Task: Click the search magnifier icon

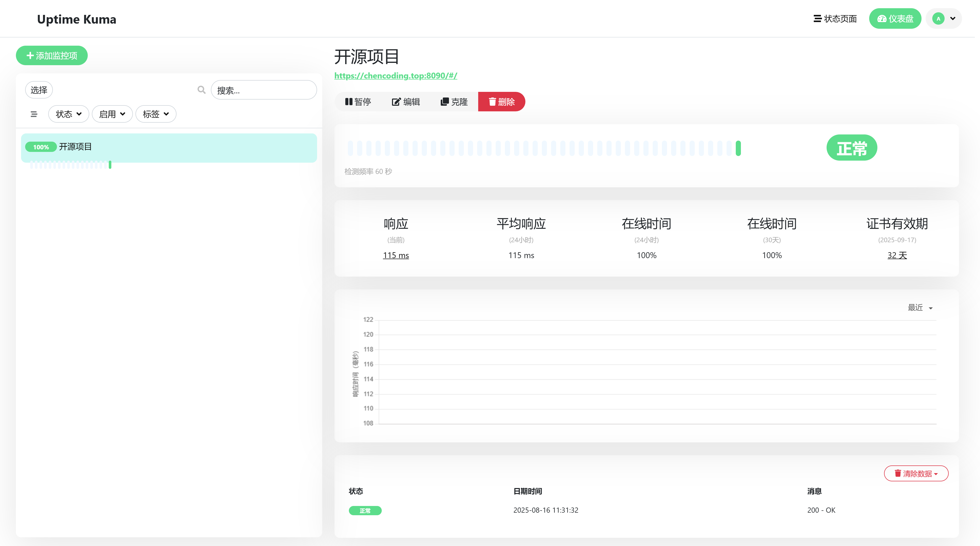Action: coord(201,90)
